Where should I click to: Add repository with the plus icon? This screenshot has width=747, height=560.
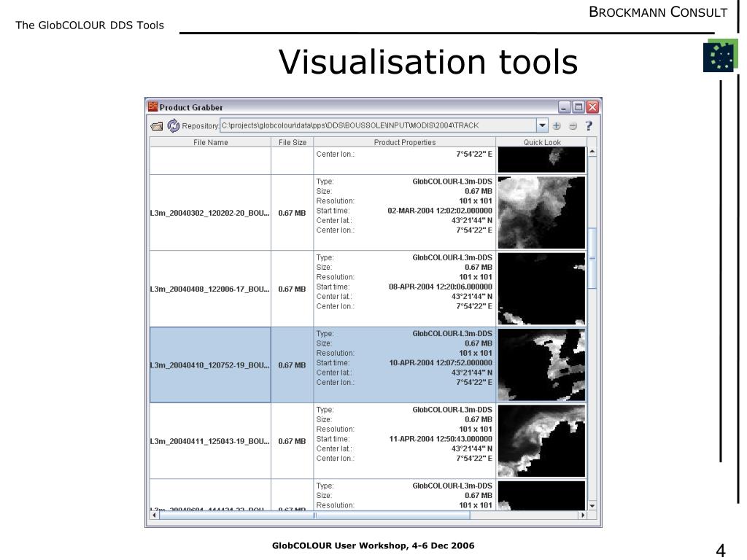click(557, 125)
